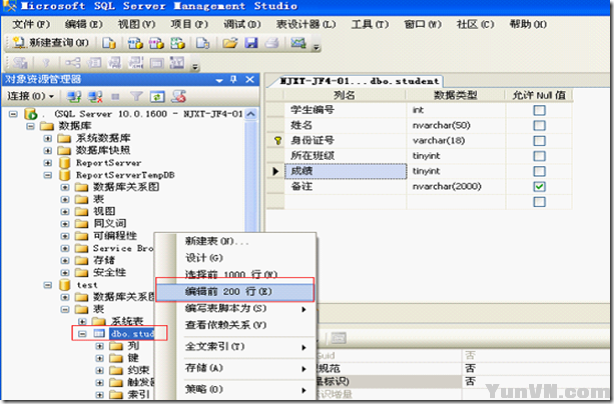Expand the ReportServer database node

tap(48, 162)
